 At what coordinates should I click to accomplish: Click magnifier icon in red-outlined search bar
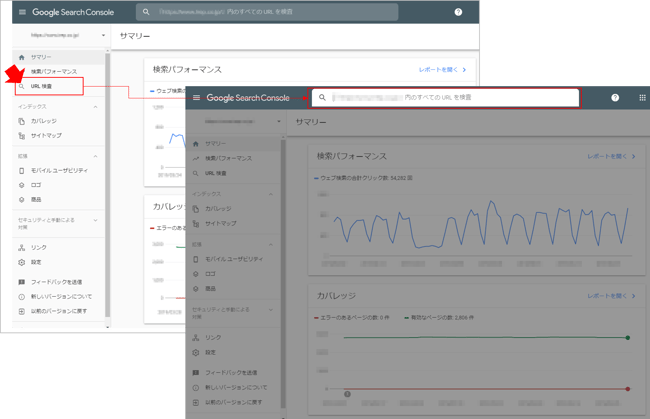(323, 98)
